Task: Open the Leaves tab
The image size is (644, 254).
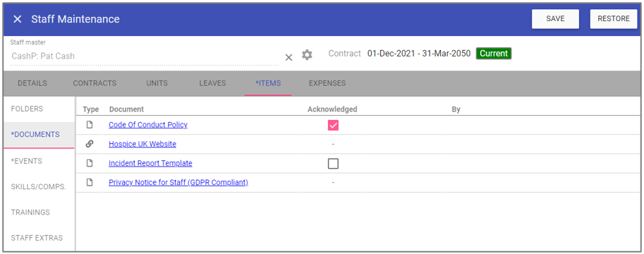Action: point(212,83)
